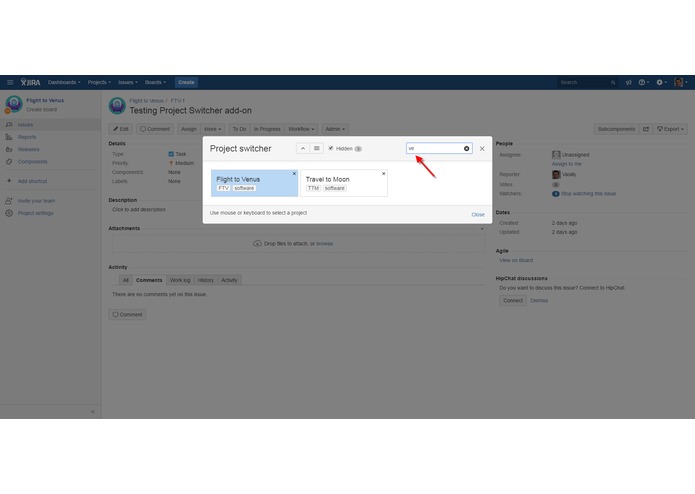Click the Reports chart icon
The width and height of the screenshot is (695, 494).
tap(9, 137)
